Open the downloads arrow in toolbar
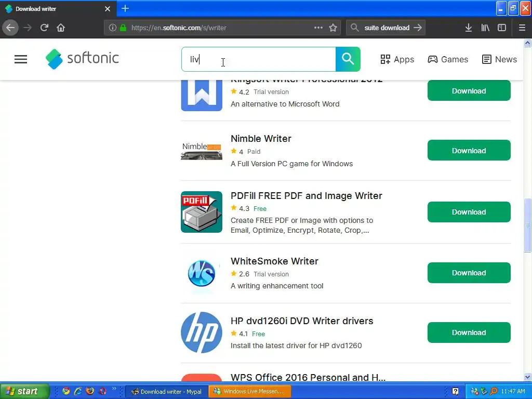 (x=469, y=28)
